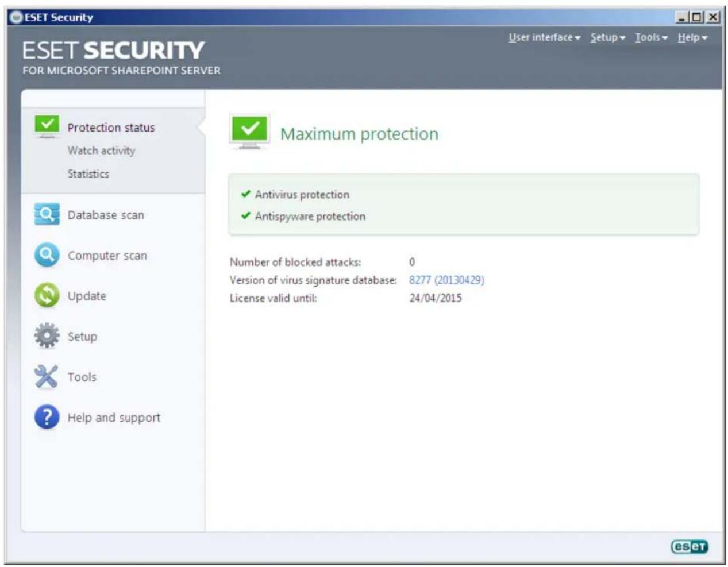Image resolution: width=728 pixels, height=567 pixels.
Task: Click the License valid until label
Action: pos(273,298)
